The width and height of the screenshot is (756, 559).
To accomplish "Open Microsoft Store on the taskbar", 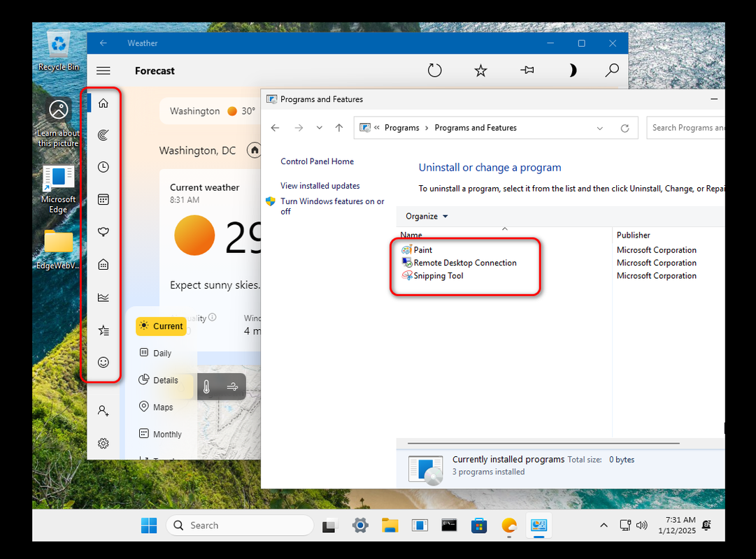I will [479, 525].
